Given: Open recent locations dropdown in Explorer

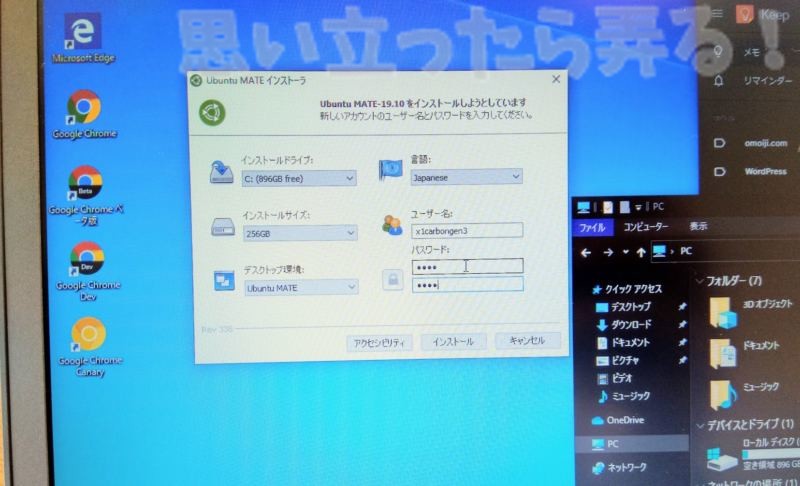Looking at the screenshot, I should (626, 252).
